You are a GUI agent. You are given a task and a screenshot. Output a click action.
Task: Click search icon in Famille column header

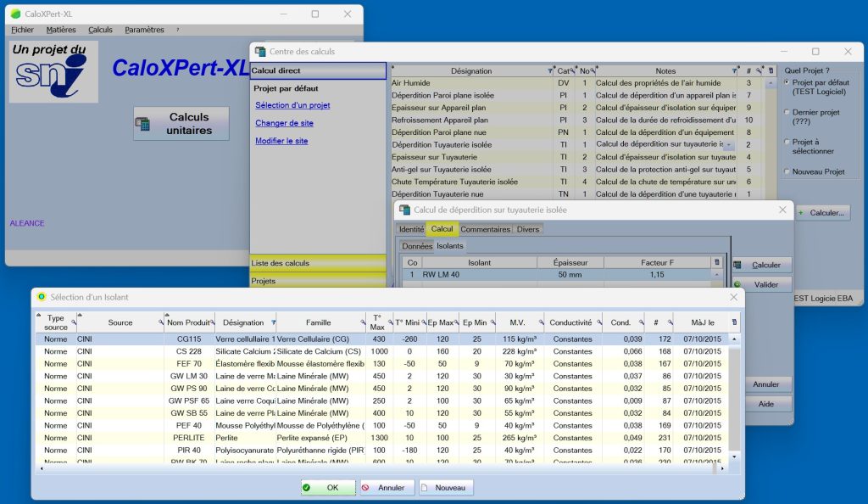point(363,322)
